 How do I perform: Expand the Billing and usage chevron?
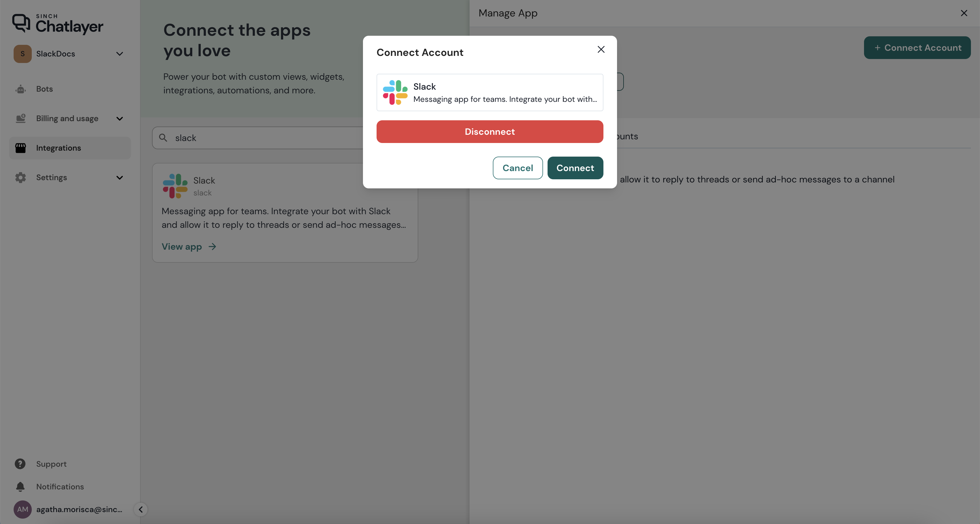[x=119, y=118]
